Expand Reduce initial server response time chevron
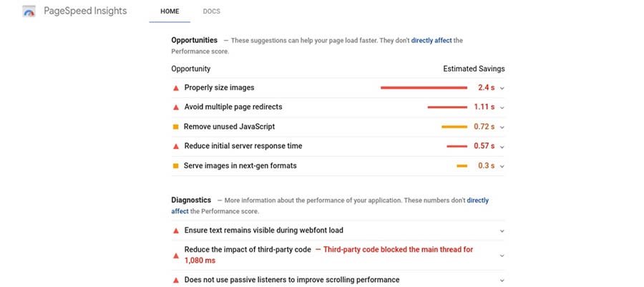The image size is (644, 287). click(502, 147)
